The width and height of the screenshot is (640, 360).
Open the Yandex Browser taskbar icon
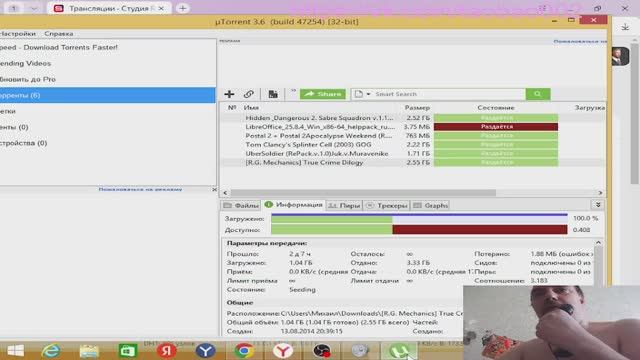pos(282,351)
